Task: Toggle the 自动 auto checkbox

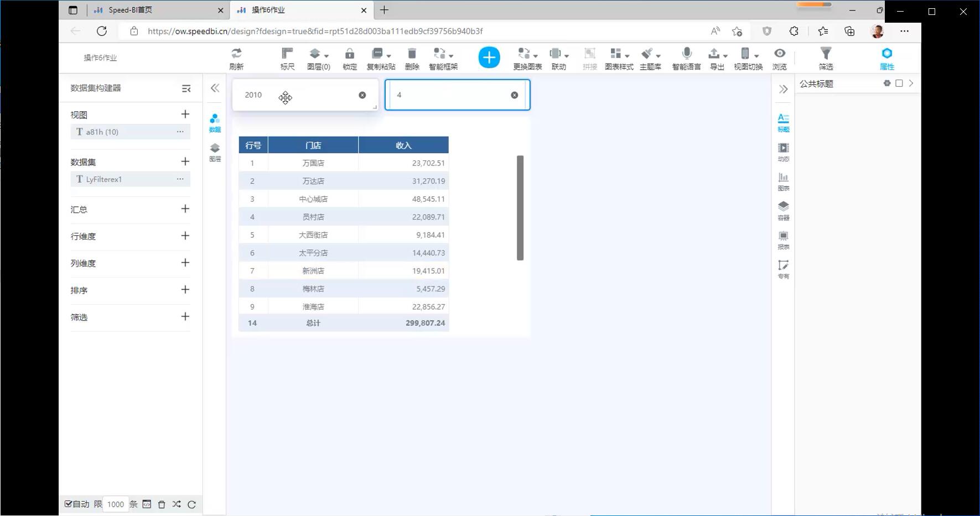Action: 69,504
